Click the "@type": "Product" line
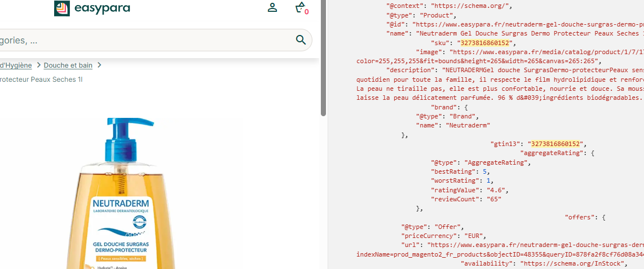 pyautogui.click(x=421, y=16)
